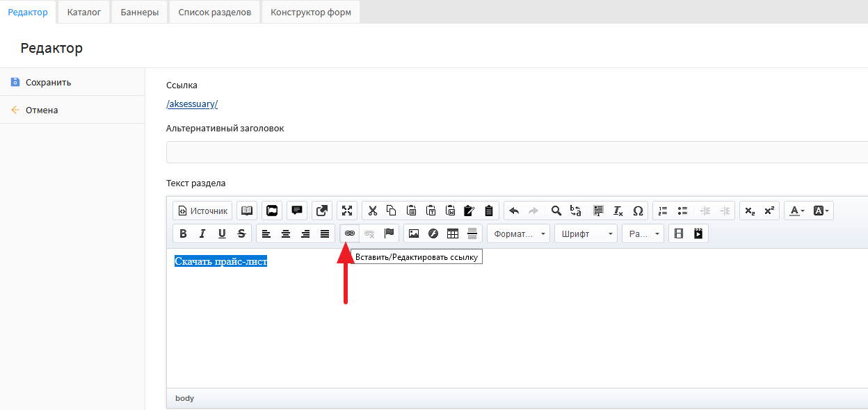Insert an anchor with the flag icon

click(x=389, y=233)
